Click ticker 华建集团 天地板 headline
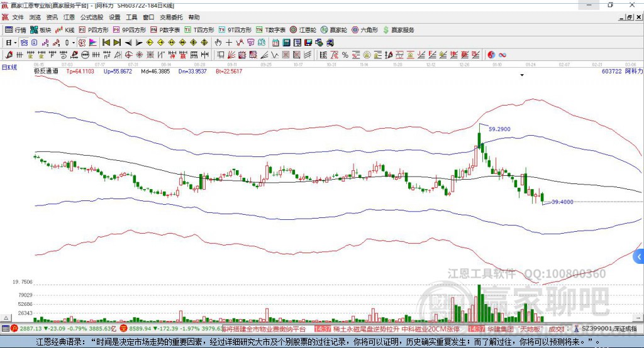 [x=514, y=329]
